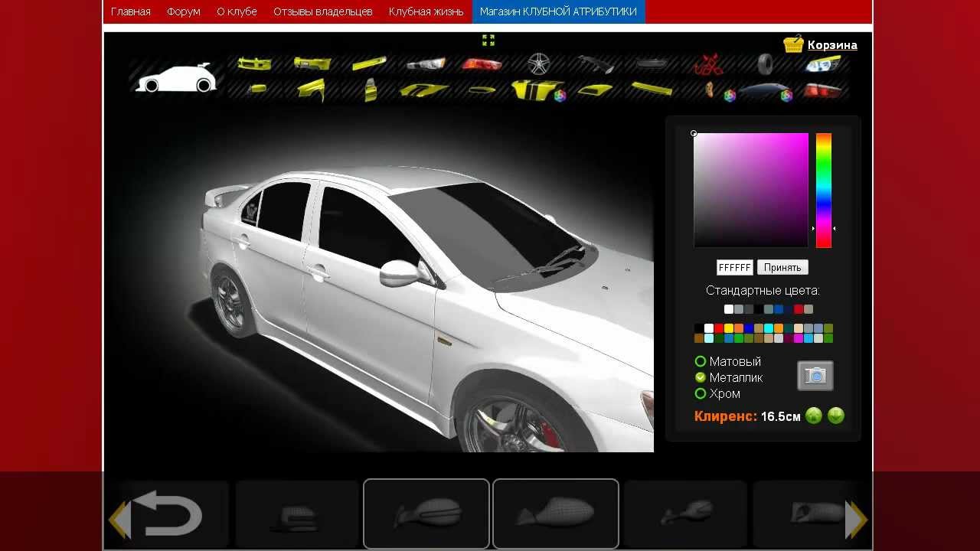Viewport: 980px width, 551px height.
Task: Select the Хром paint finish option
Action: point(700,393)
